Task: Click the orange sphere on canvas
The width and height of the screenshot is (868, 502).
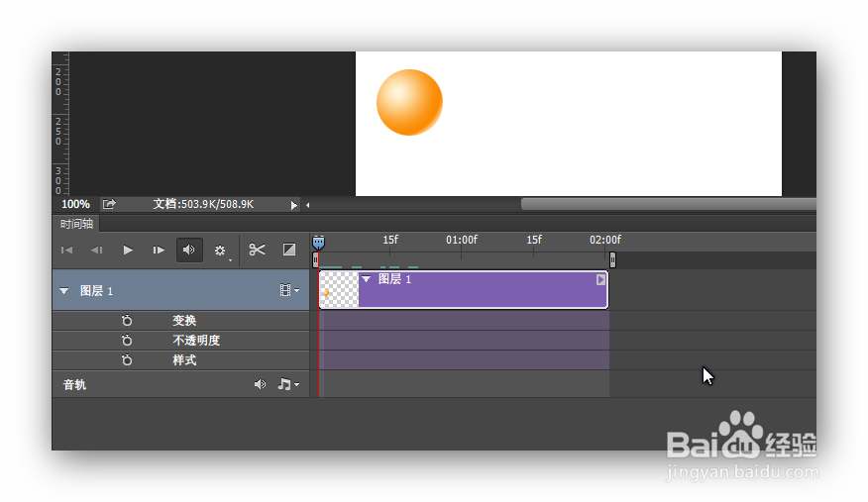Action: (409, 102)
